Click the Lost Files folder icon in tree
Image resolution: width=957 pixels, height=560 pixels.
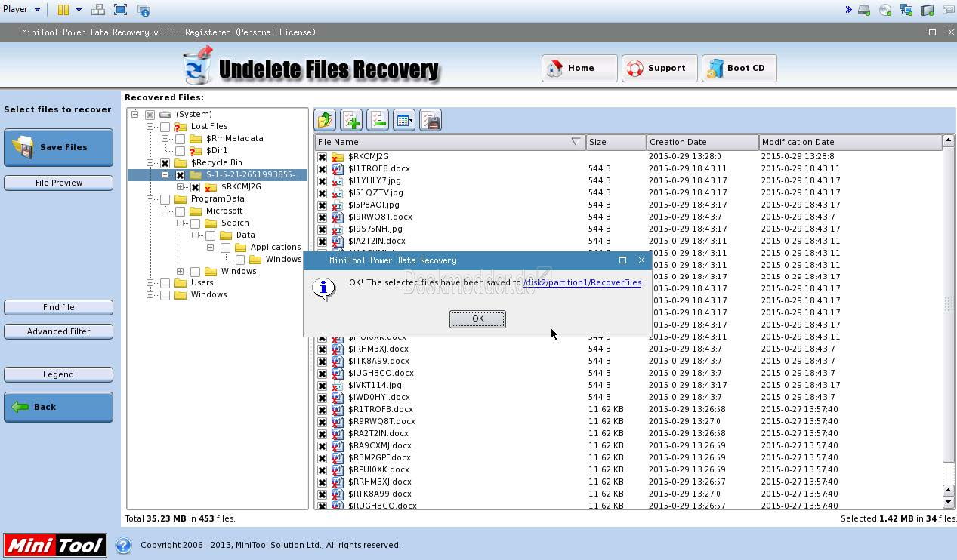click(181, 126)
